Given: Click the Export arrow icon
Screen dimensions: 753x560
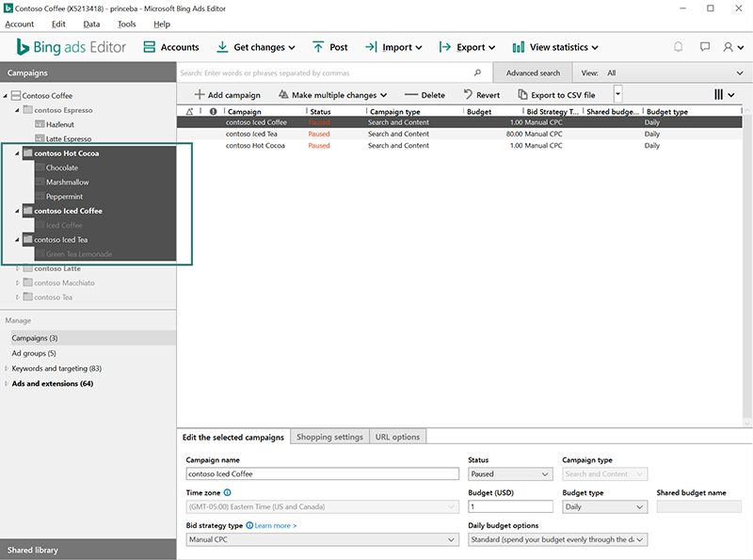Looking at the screenshot, I should (x=444, y=46).
